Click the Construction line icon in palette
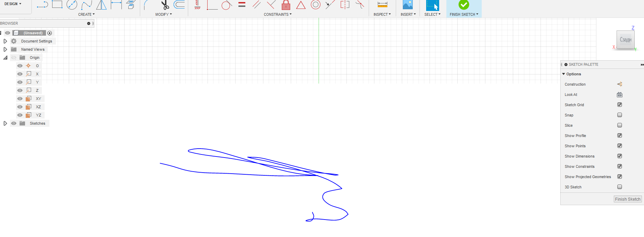The image size is (644, 237). [x=620, y=84]
